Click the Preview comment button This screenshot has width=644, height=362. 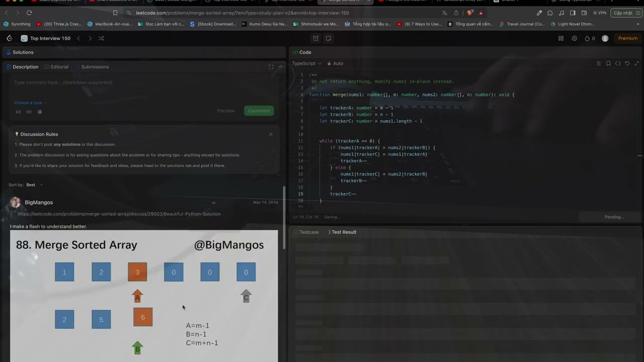pyautogui.click(x=226, y=111)
